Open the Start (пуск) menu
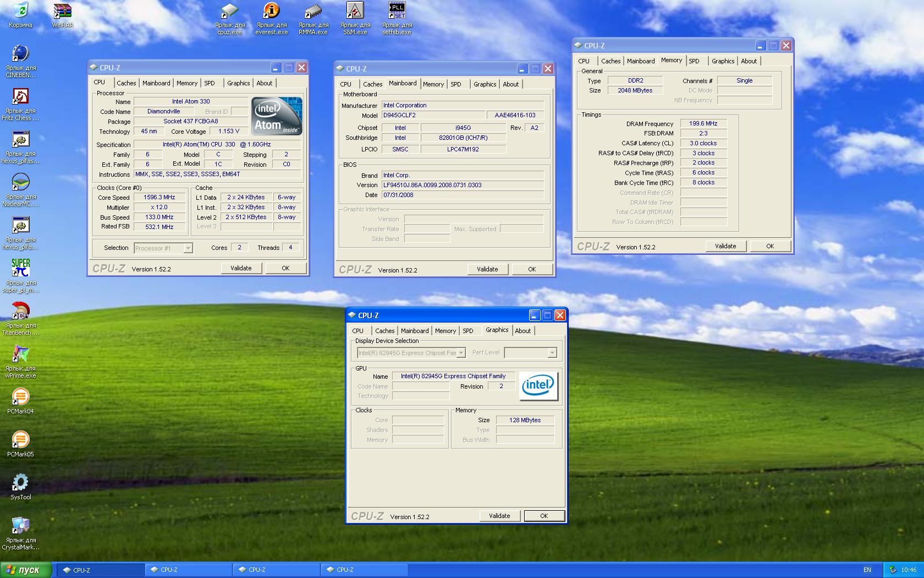The width and height of the screenshot is (924, 578). click(x=26, y=570)
